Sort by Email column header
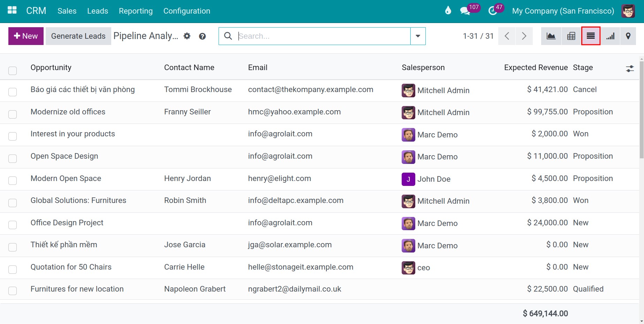The width and height of the screenshot is (644, 324). pos(258,67)
